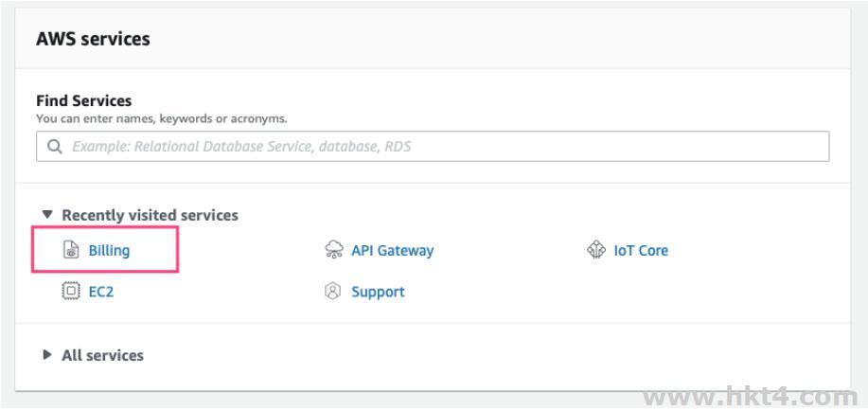Click the IoT Core chip icon

click(596, 250)
